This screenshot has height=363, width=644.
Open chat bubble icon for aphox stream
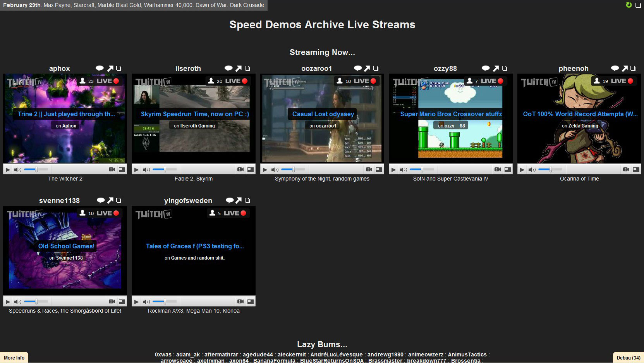point(100,69)
